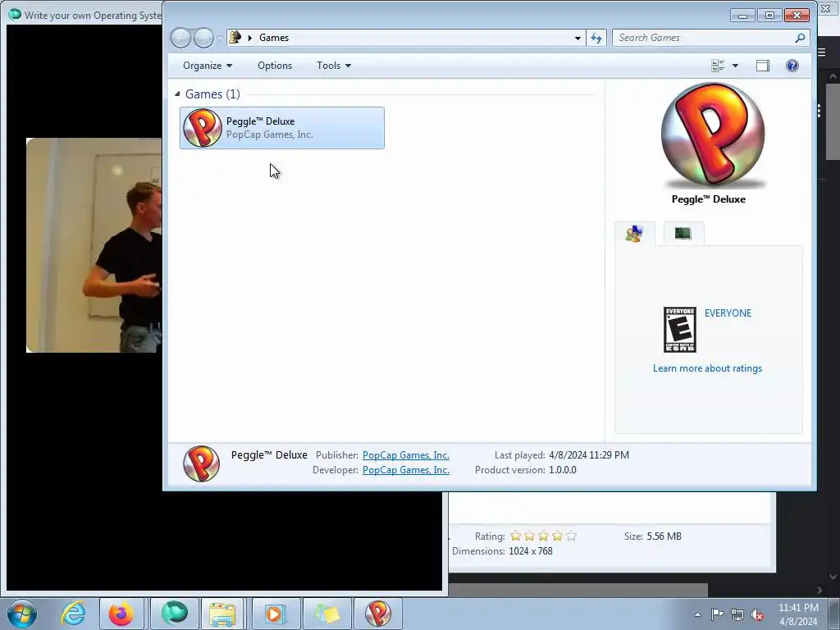Open Help with the question mark icon
Screen dimensions: 840x630
pos(792,66)
